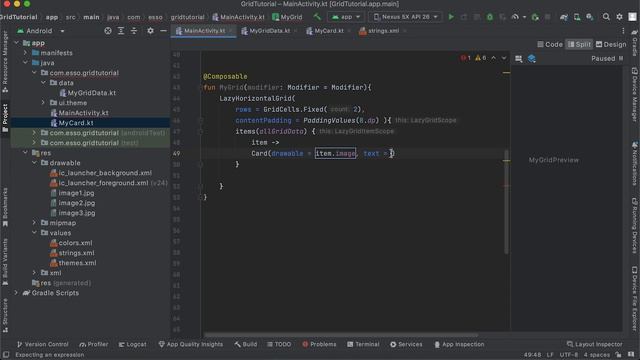Image resolution: width=640 pixels, height=360 pixels.
Task: Toggle the Project tool window stripe button
Action: [x=5, y=118]
